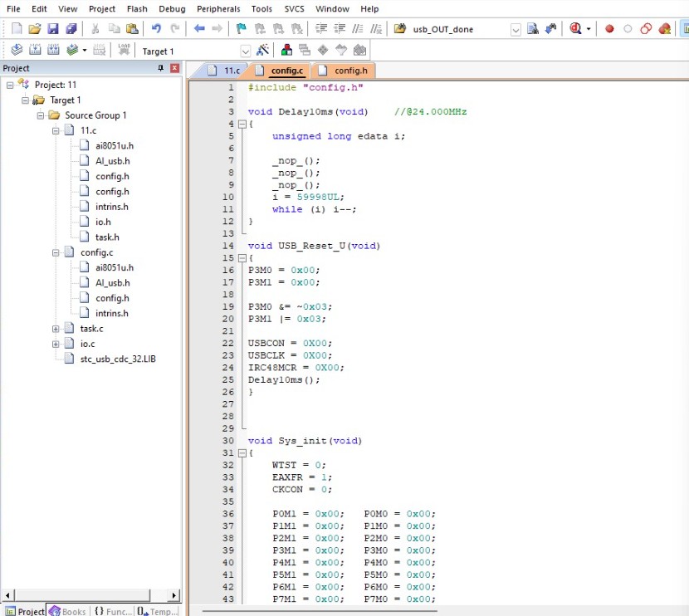This screenshot has height=616, width=689.
Task: Collapse the config.c tree node
Action: click(x=56, y=252)
